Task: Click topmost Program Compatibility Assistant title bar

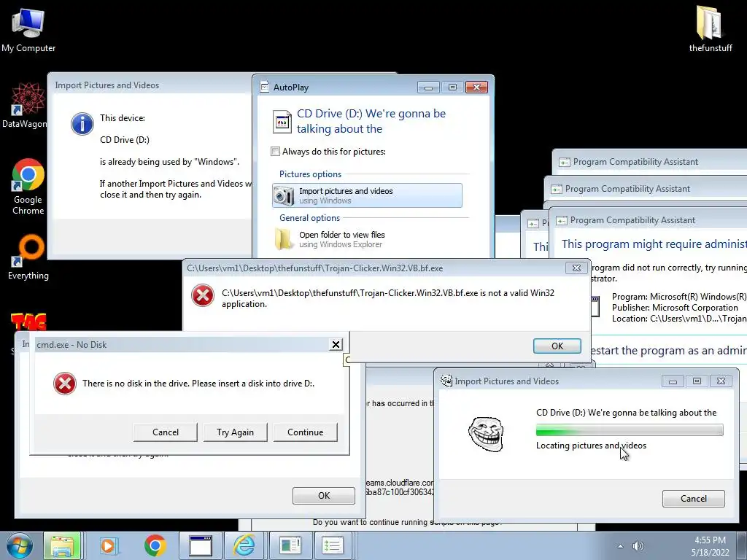Action: [650, 161]
